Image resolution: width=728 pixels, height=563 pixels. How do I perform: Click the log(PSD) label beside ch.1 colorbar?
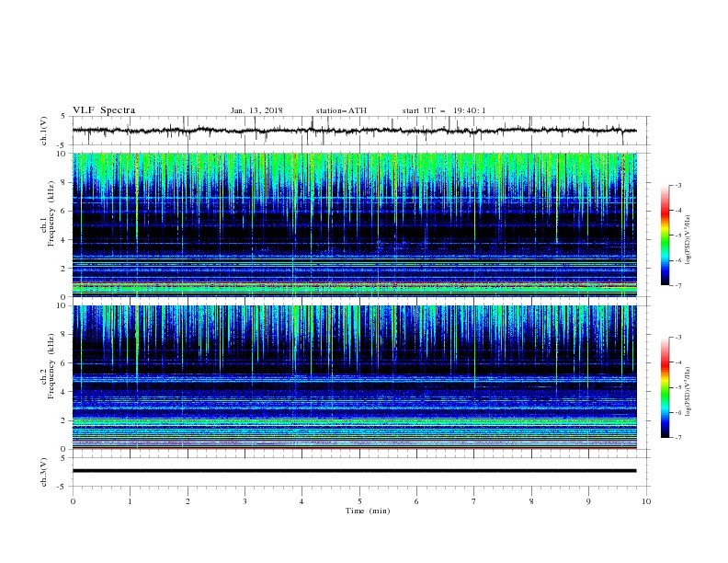tap(688, 240)
